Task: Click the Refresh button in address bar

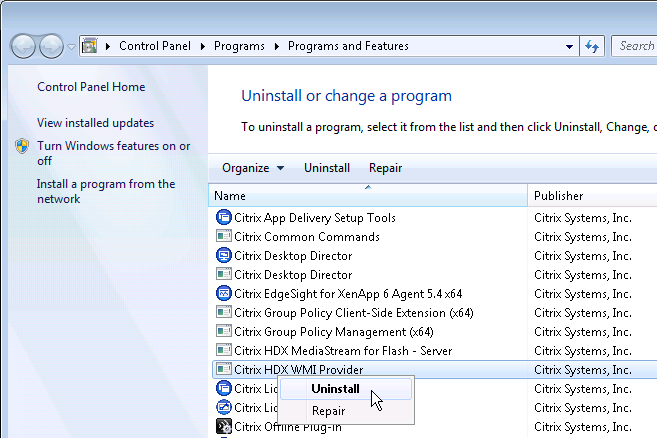Action: point(592,46)
